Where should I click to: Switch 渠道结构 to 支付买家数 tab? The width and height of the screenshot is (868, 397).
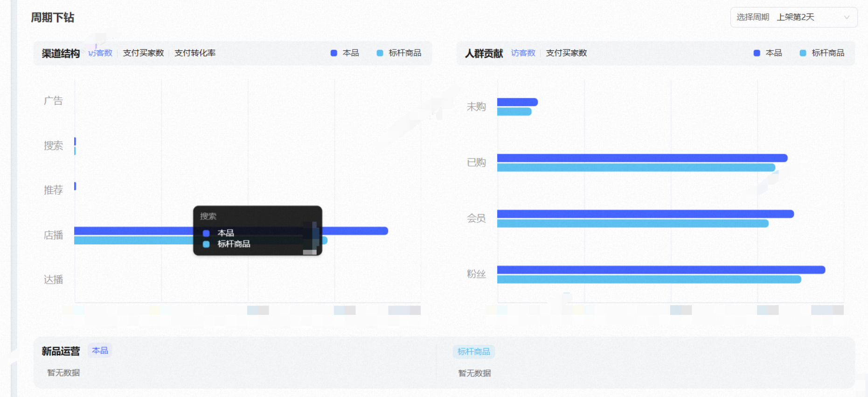(144, 53)
